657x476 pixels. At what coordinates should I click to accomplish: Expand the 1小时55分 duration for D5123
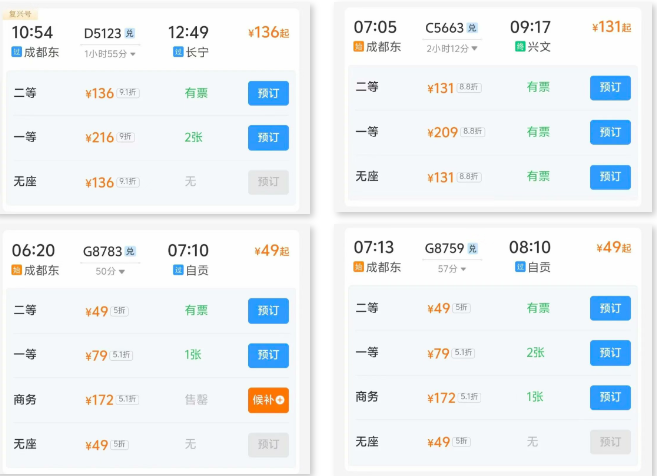[x=111, y=53]
